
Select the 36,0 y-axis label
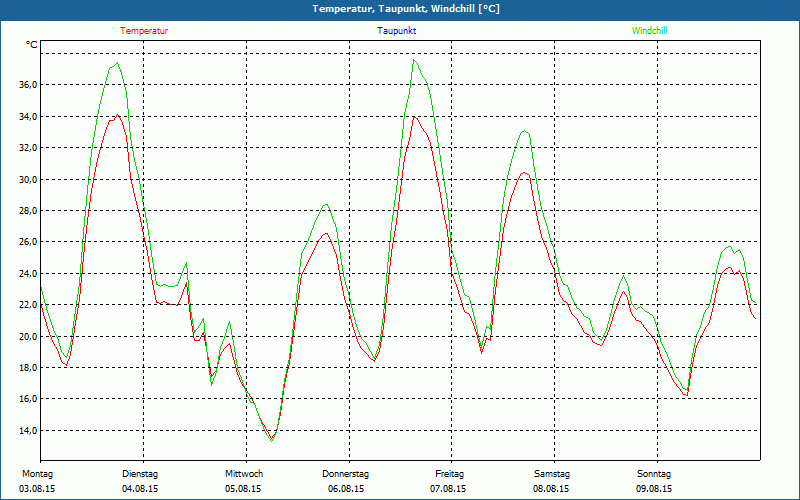28,85
